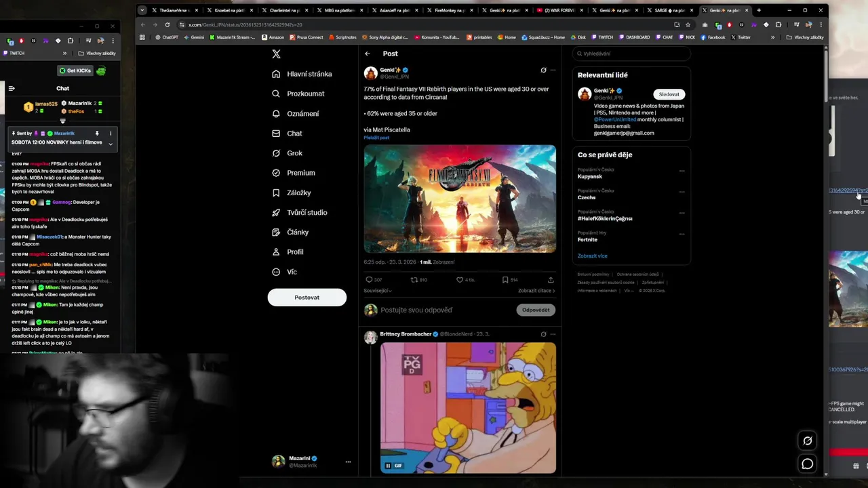Image resolution: width=868 pixels, height=488 pixels.
Task: Click Zobrazit citace link
Action: pos(536,291)
